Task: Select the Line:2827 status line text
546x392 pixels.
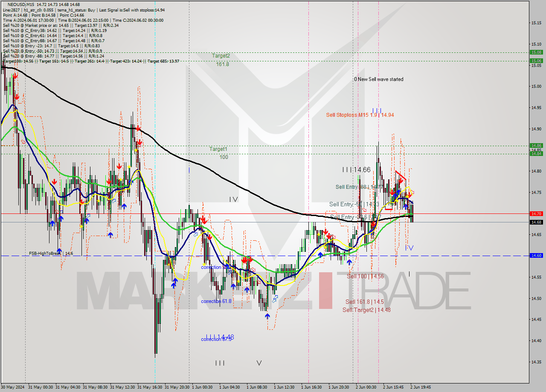Action: 84,10
